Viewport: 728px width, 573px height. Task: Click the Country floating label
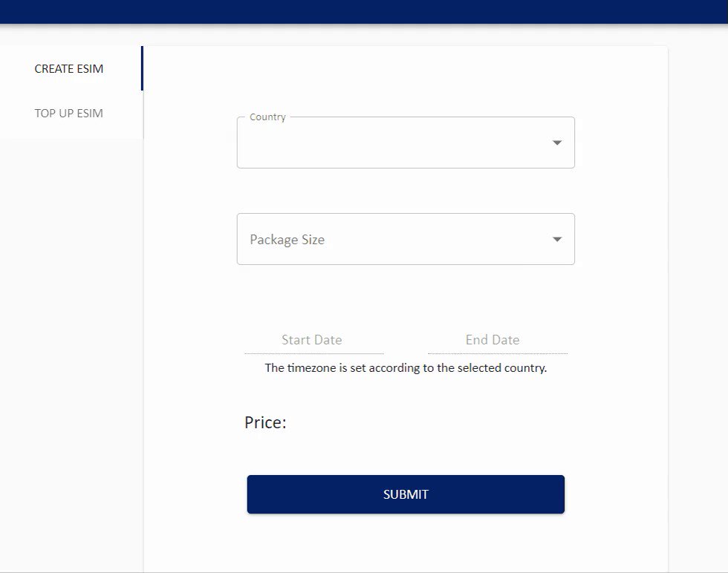[268, 117]
